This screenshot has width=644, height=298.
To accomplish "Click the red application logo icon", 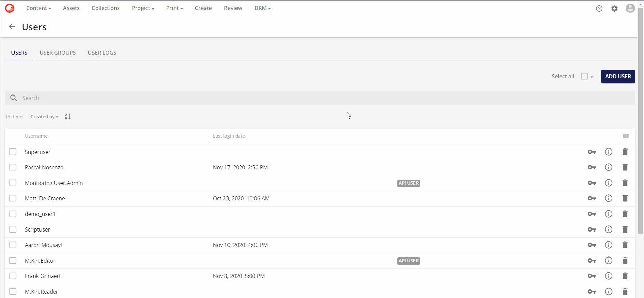I will 9,8.
